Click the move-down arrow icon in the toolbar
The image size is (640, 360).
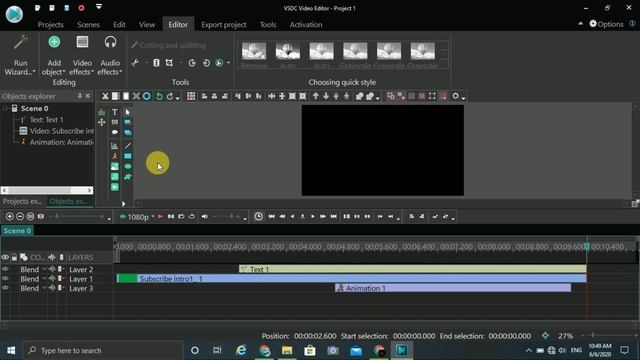(x=326, y=96)
